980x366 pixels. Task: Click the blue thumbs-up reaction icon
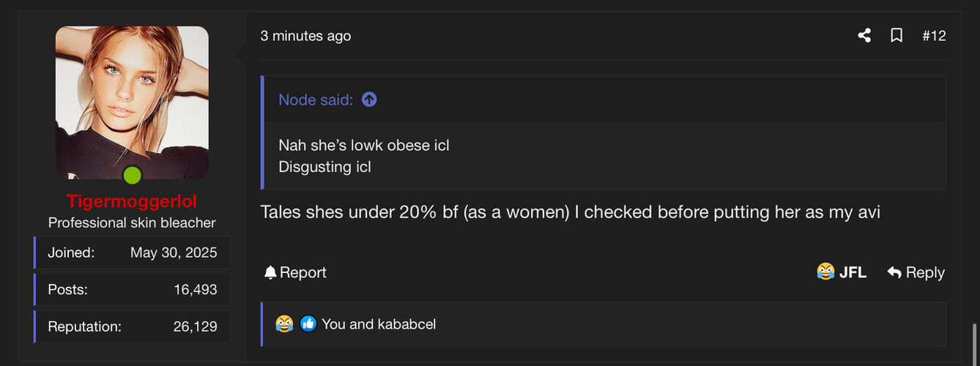tap(308, 324)
